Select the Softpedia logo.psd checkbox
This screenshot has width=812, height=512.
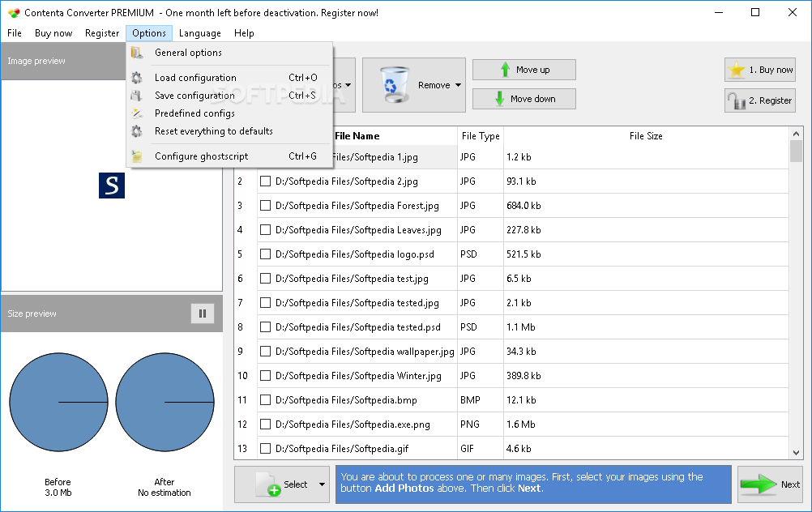[265, 254]
